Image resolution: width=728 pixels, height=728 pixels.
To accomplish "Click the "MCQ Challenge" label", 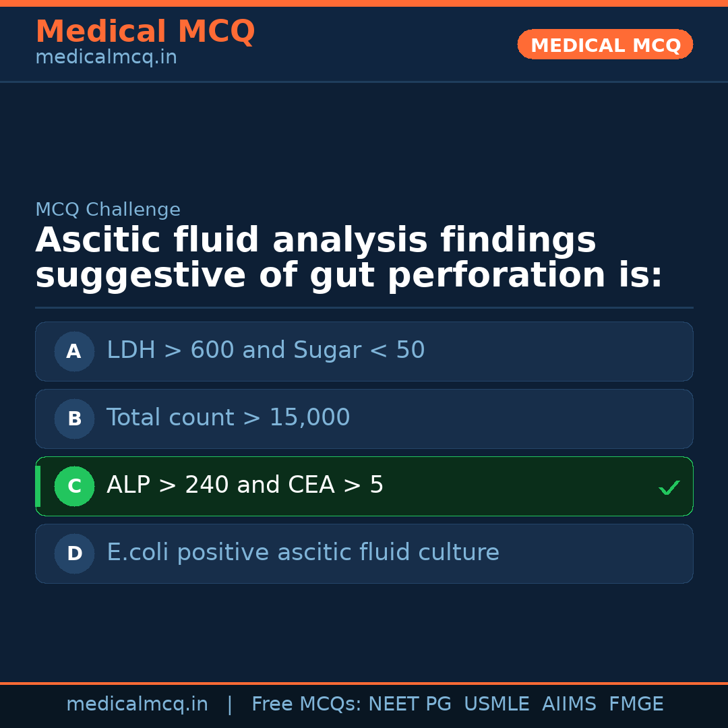I will click(x=108, y=210).
